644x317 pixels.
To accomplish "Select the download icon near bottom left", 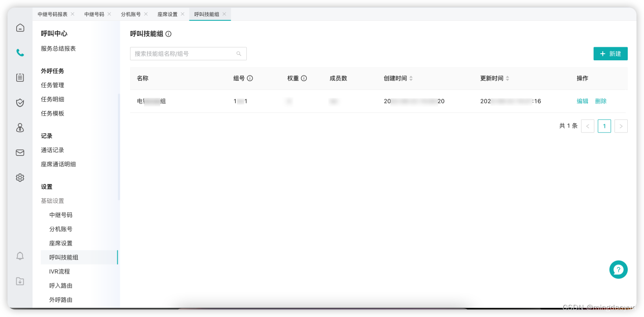I will click(x=20, y=281).
